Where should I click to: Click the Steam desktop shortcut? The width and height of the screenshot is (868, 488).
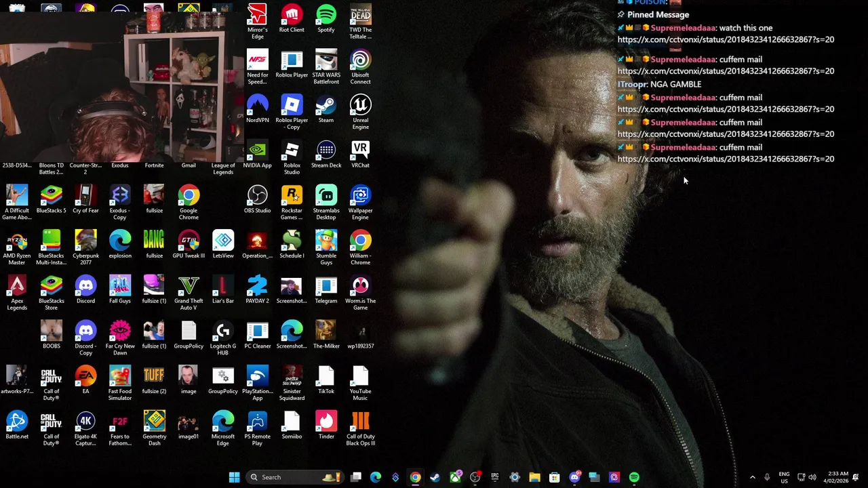(326, 109)
